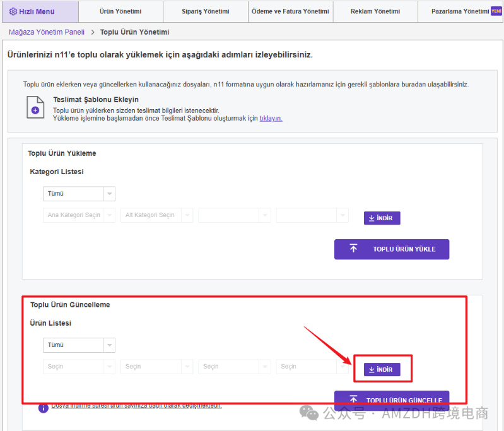Click the İNDİR button under Ürün Listesi

pyautogui.click(x=382, y=369)
